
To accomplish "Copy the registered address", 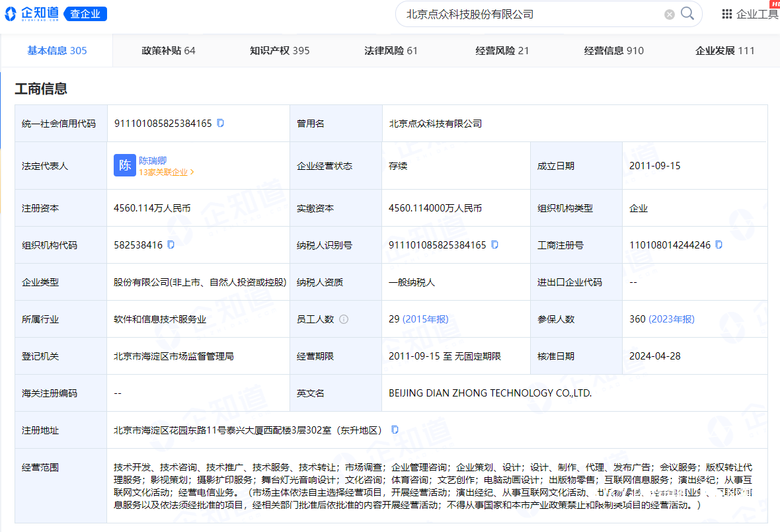I will [395, 430].
